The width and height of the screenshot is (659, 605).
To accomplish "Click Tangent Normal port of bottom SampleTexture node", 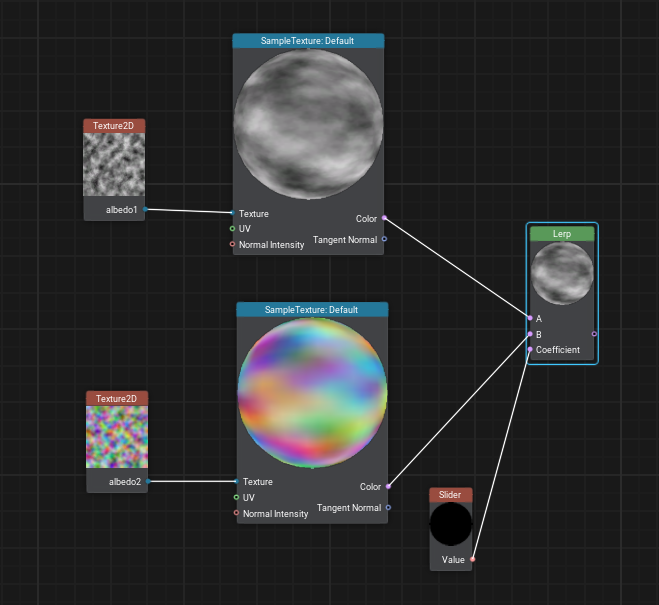I will (388, 508).
